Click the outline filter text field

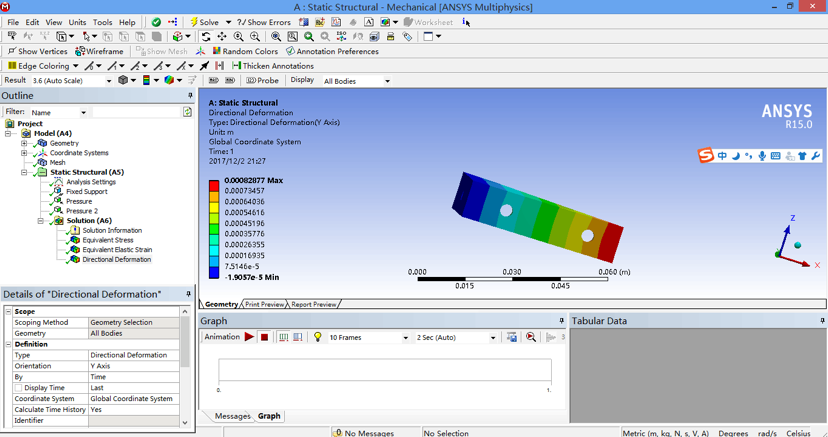click(137, 112)
